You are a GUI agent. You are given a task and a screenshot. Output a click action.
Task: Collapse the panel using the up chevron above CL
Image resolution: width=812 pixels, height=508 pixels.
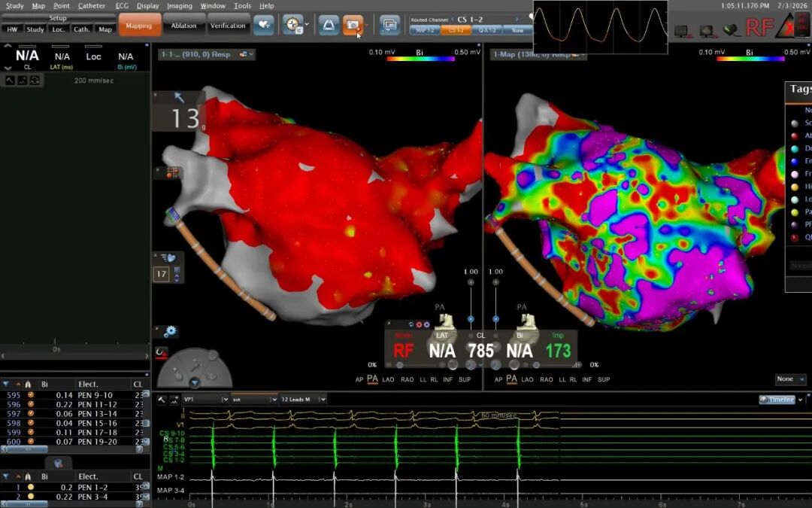(x=8, y=47)
